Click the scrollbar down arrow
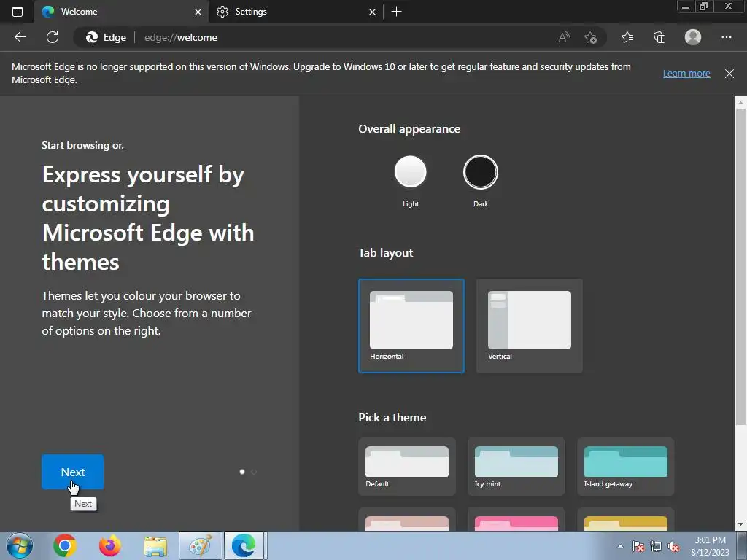The image size is (747, 560). click(740, 525)
